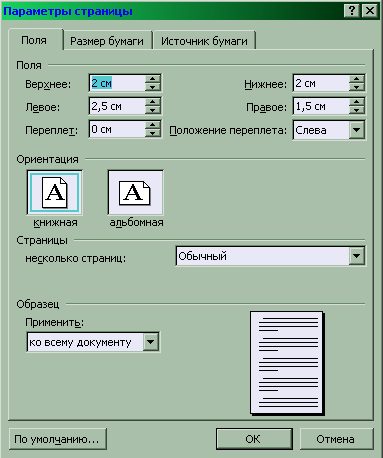Decrease the Верхнее margin with down arrow
Screen dimensions: 383x458
click(153, 87)
